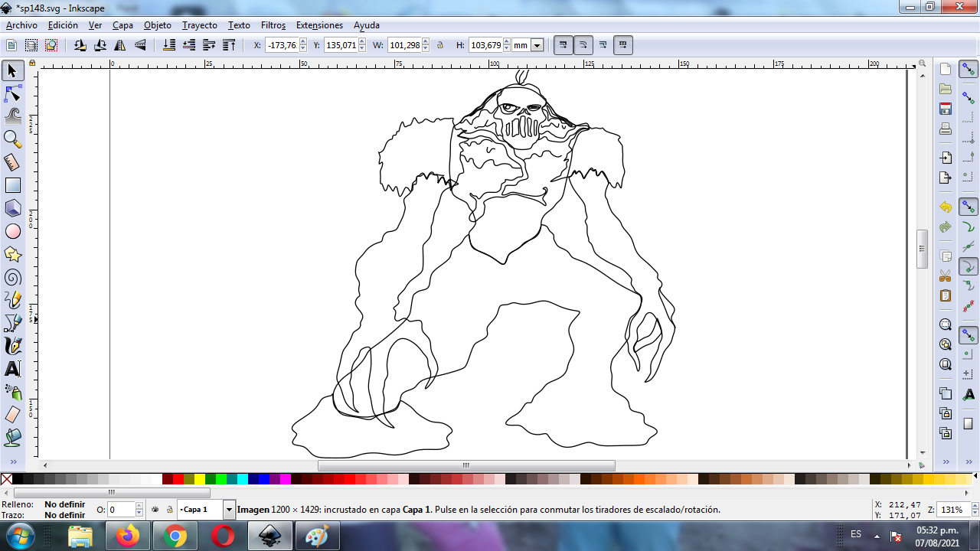
Task: Select the Selector arrow tool
Action: click(12, 71)
